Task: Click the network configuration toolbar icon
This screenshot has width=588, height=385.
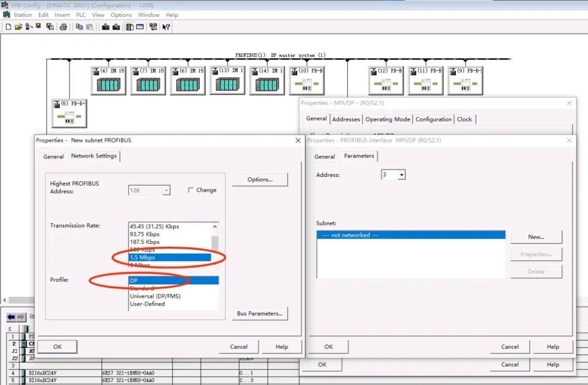Action: pyautogui.click(x=153, y=27)
